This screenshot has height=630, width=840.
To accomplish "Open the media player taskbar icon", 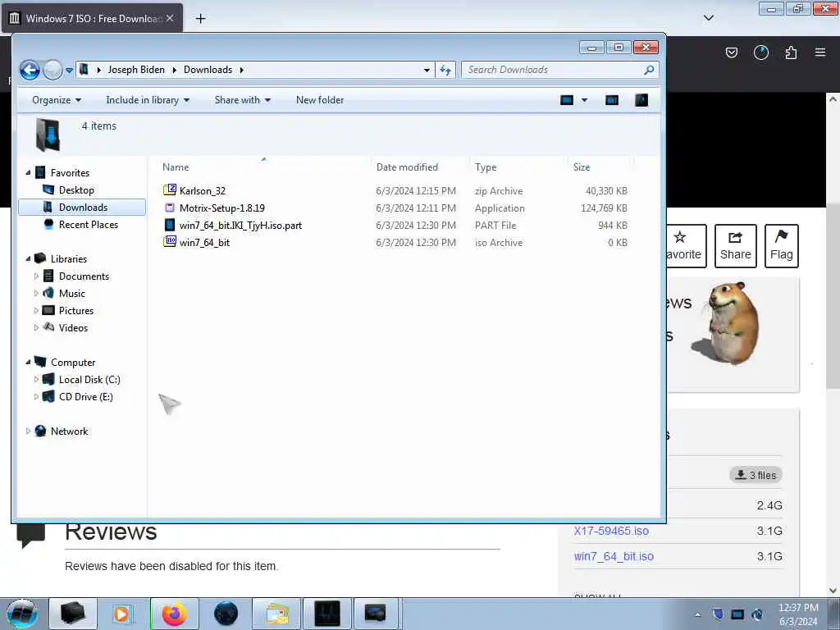I will [x=121, y=614].
